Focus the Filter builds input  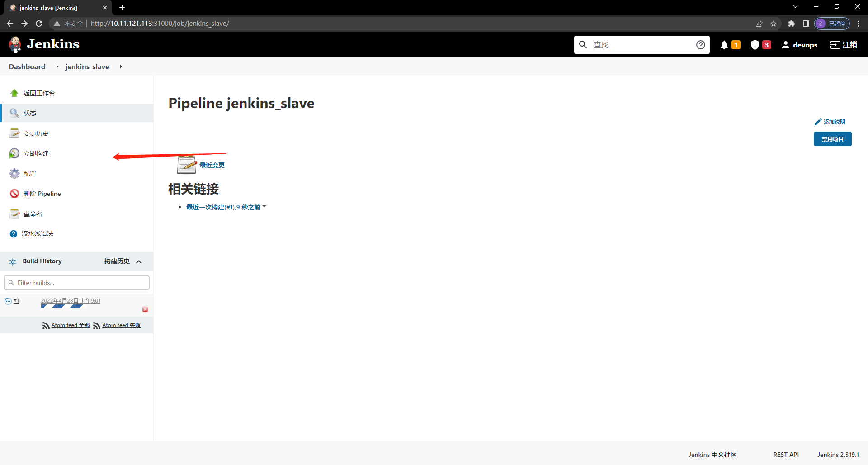click(77, 283)
